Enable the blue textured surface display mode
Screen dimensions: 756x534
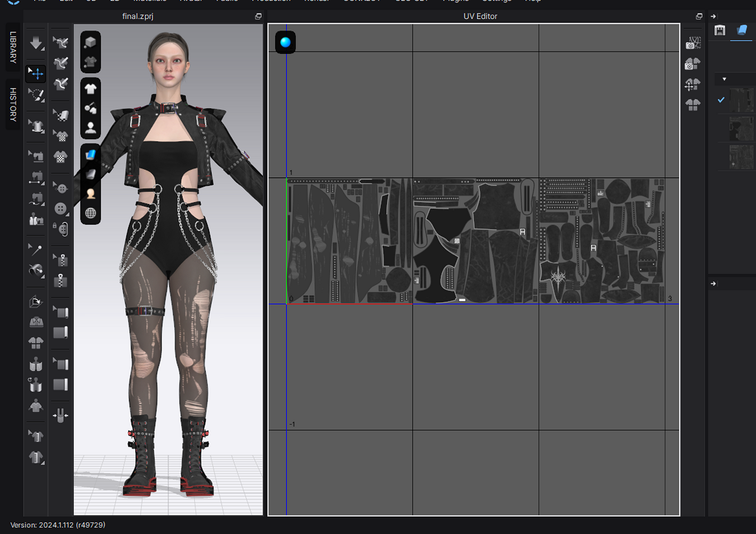[x=91, y=154]
